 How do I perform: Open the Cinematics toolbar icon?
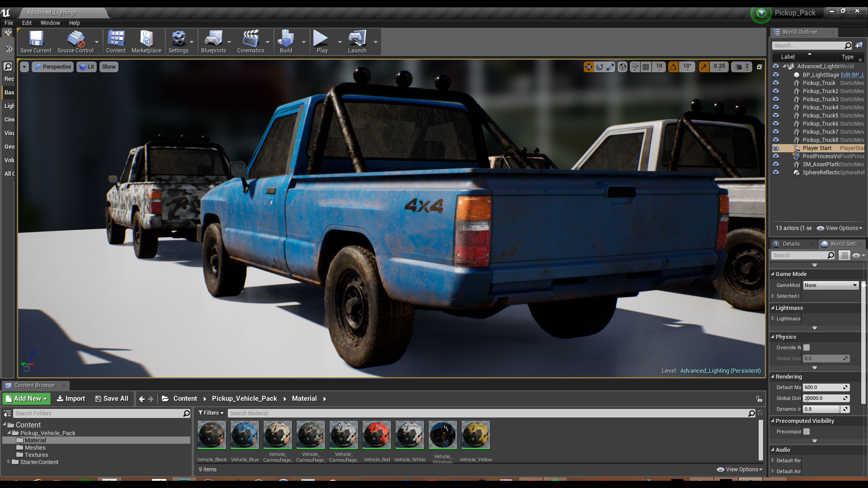click(x=251, y=42)
